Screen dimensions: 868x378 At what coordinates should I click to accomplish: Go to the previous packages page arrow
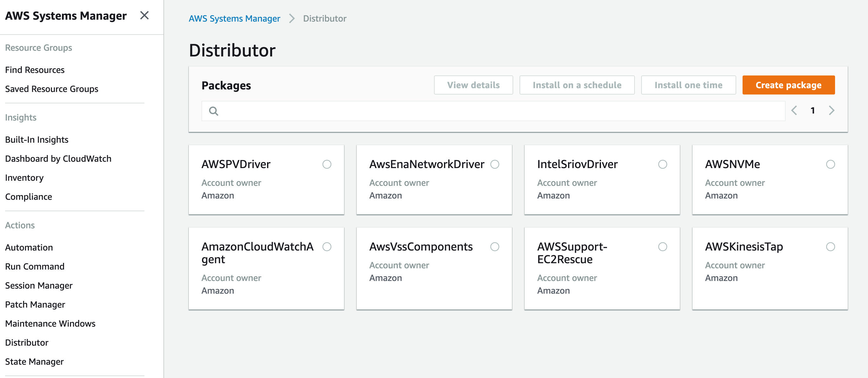coord(794,110)
